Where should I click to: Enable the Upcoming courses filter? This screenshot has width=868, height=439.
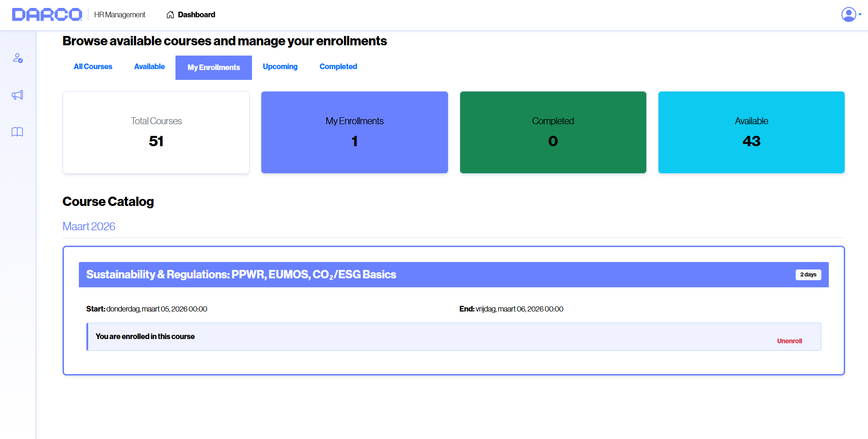click(280, 67)
